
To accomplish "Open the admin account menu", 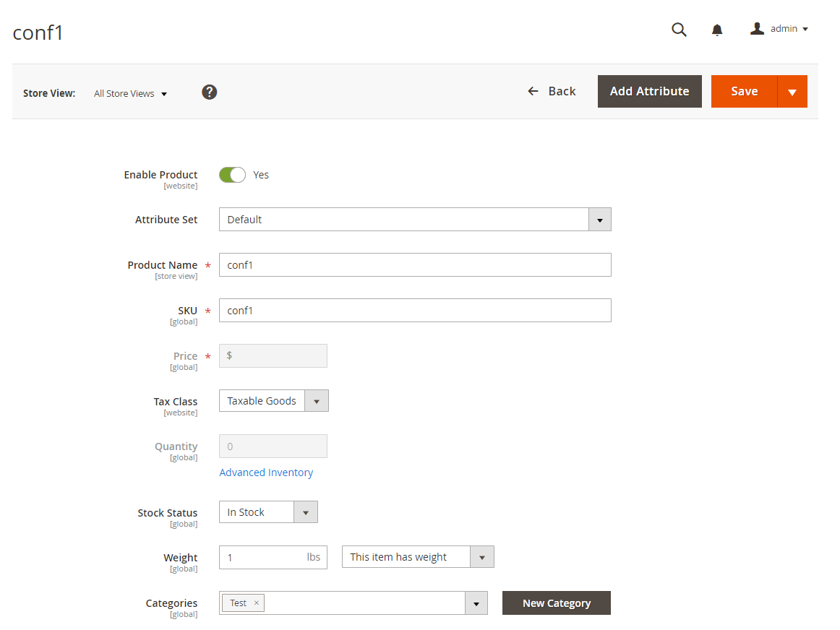I will (779, 29).
